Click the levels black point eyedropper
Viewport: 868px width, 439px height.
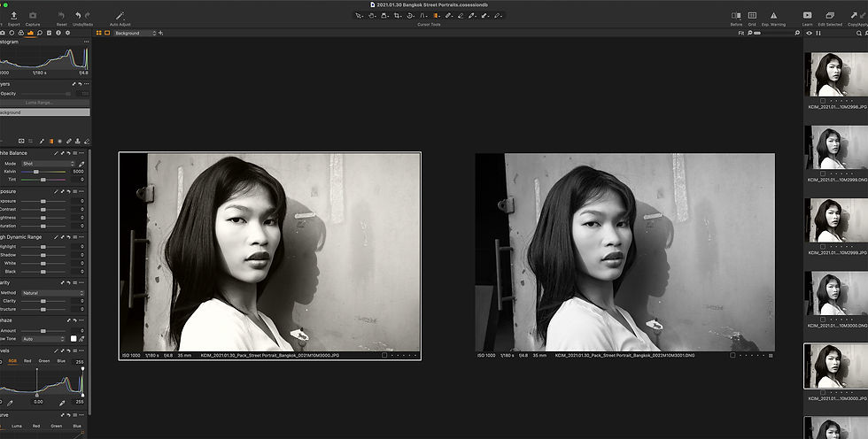click(x=10, y=403)
